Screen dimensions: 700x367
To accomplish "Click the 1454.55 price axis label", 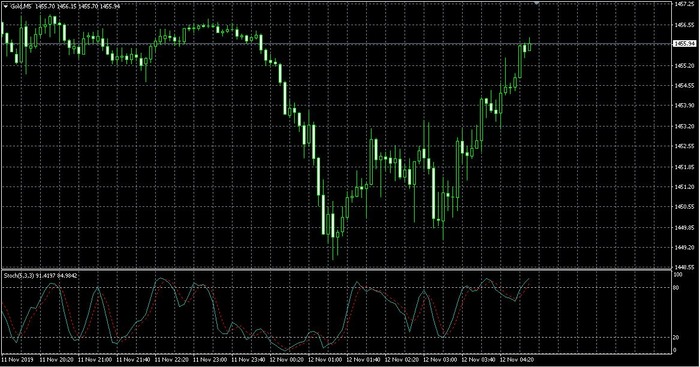I will (x=684, y=85).
